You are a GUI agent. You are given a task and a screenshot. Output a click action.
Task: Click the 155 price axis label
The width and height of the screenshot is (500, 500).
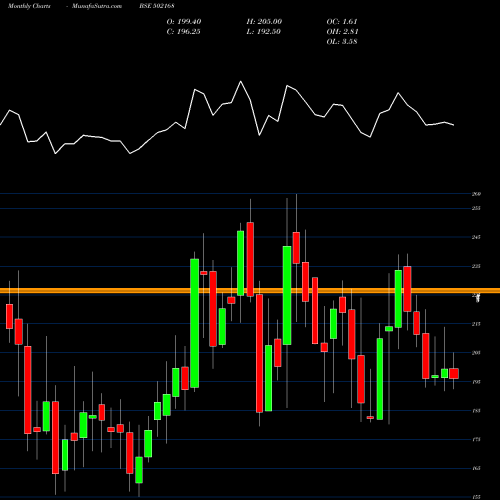(x=476, y=497)
